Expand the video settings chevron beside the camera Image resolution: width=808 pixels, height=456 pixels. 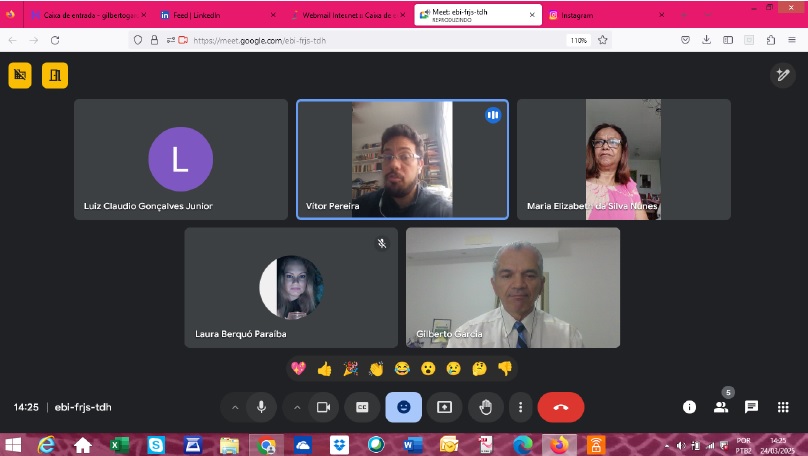coord(297,407)
